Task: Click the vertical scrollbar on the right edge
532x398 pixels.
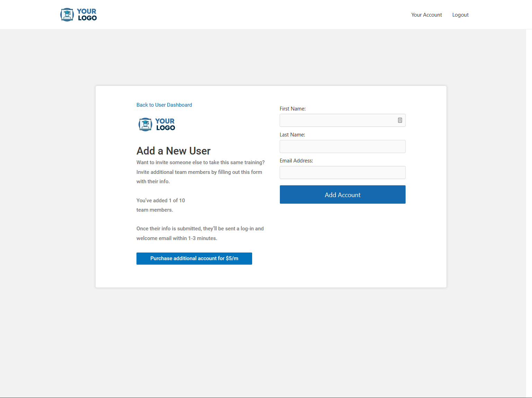Action: tap(529, 208)
